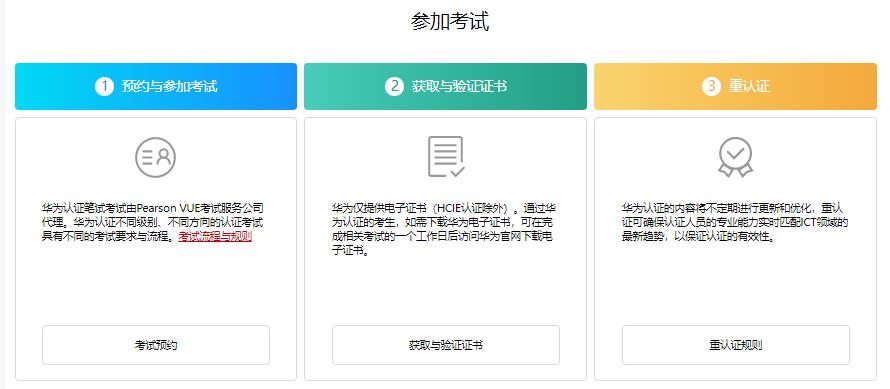Viewport: 890px width, 389px height.
Task: Click the paragraph mentioning Pearson VUE
Action: [153, 223]
